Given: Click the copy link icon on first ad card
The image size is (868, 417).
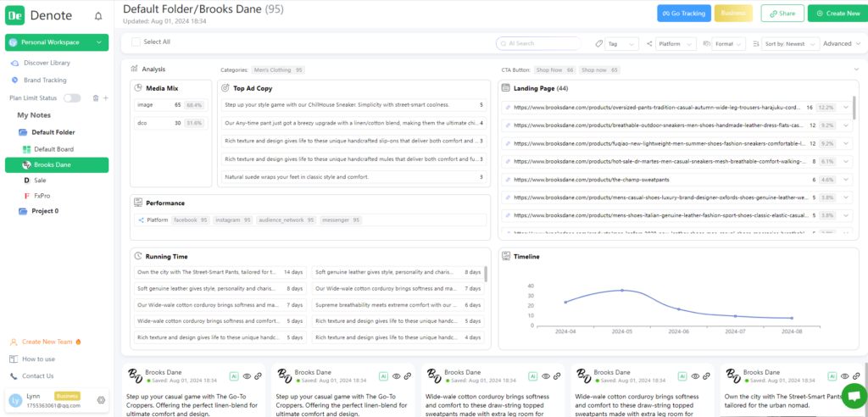Looking at the screenshot, I should [258, 375].
